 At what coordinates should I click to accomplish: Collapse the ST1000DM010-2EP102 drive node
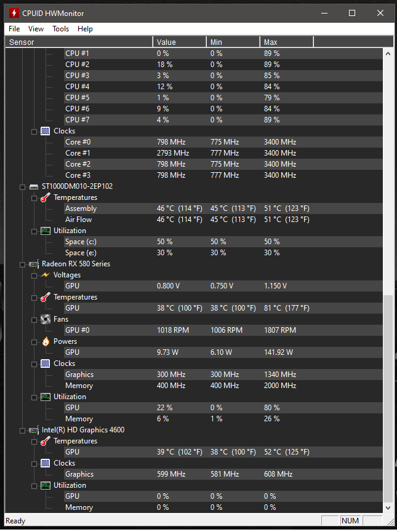click(x=22, y=187)
